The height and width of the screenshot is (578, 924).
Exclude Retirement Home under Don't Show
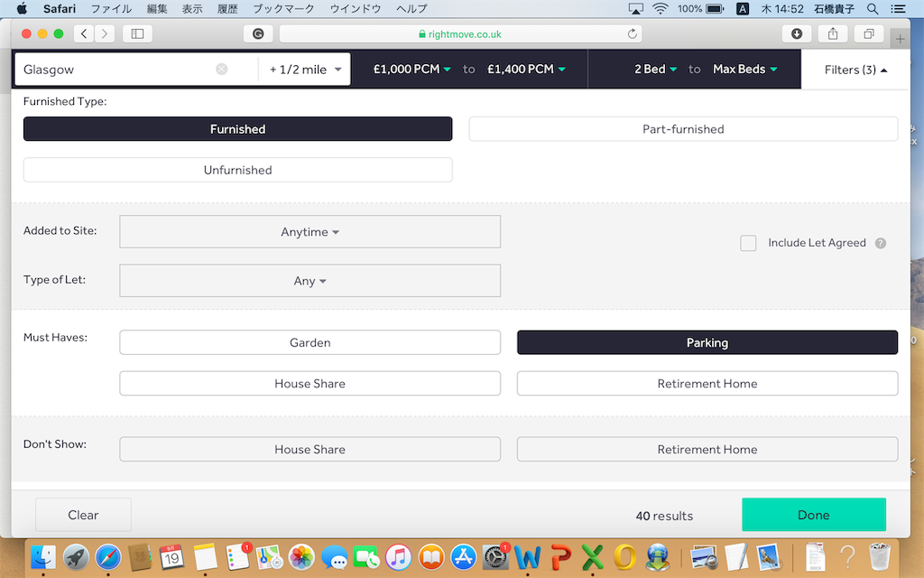tap(707, 449)
